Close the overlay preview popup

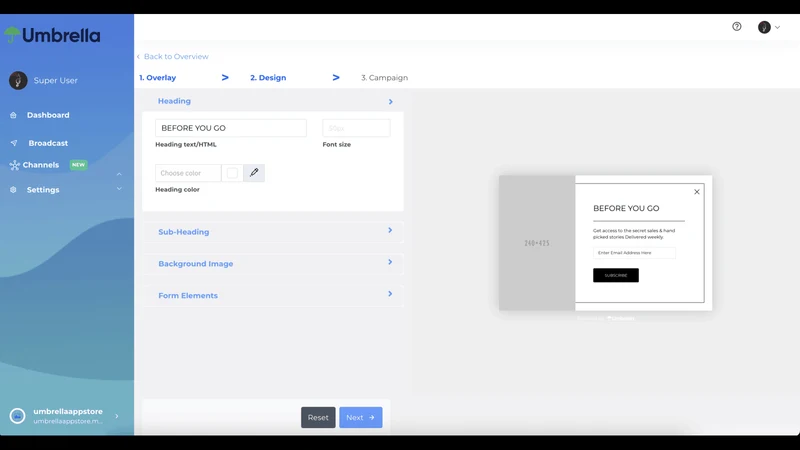[x=696, y=192]
